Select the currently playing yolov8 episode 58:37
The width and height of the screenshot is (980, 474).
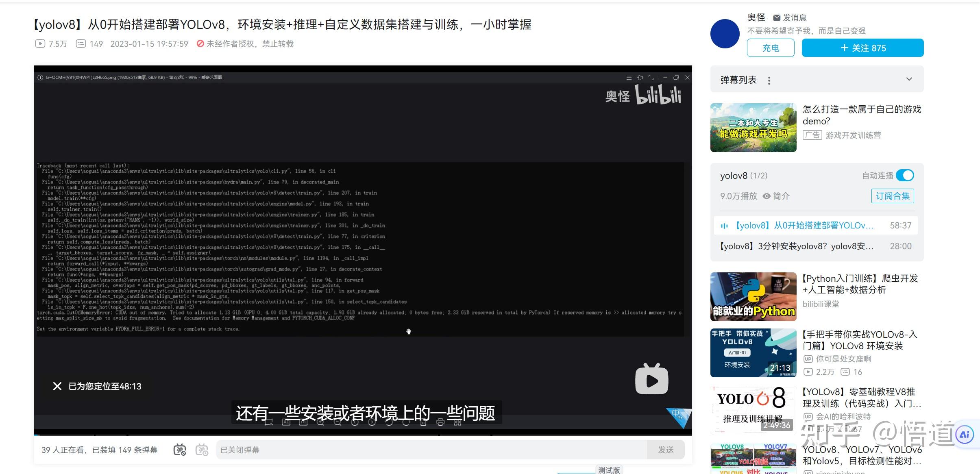pyautogui.click(x=804, y=225)
